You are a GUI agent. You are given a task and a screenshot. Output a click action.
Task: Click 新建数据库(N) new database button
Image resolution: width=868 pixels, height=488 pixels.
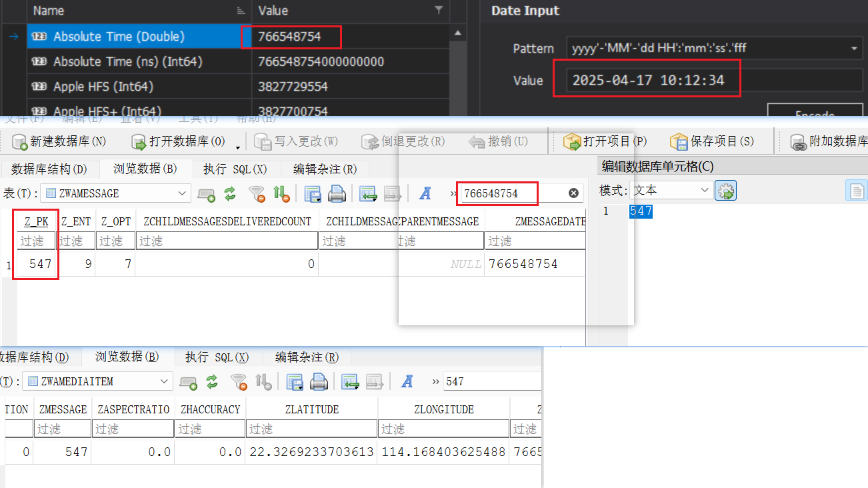tap(59, 141)
